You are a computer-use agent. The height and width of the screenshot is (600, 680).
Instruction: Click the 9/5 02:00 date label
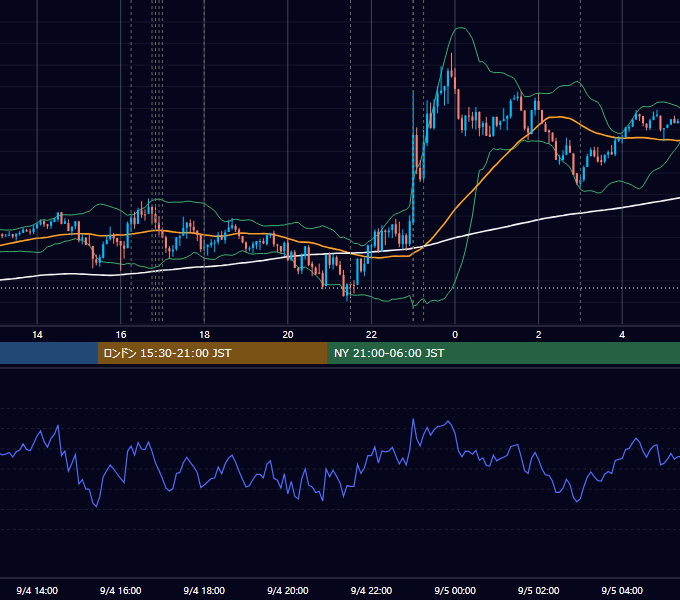pyautogui.click(x=538, y=590)
